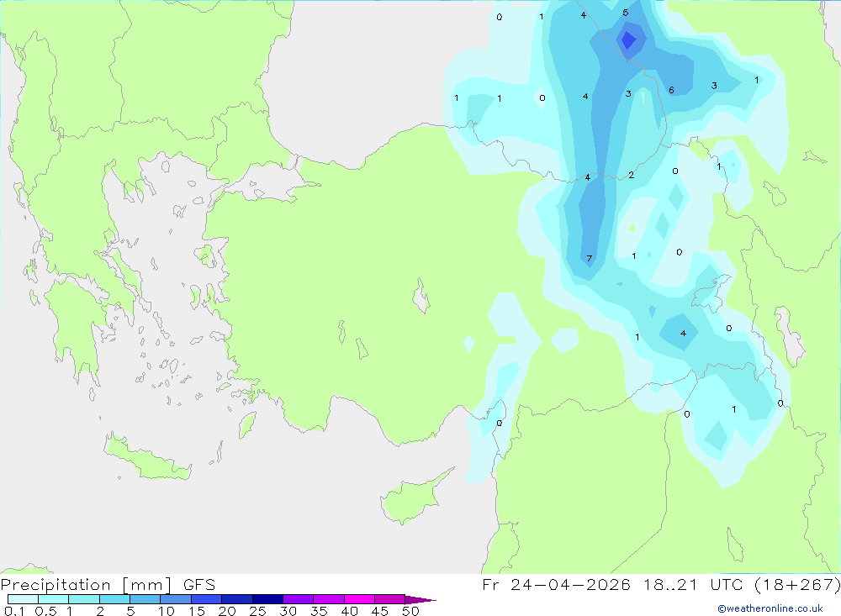
Task: Click the map value "7"
Action: [589, 258]
